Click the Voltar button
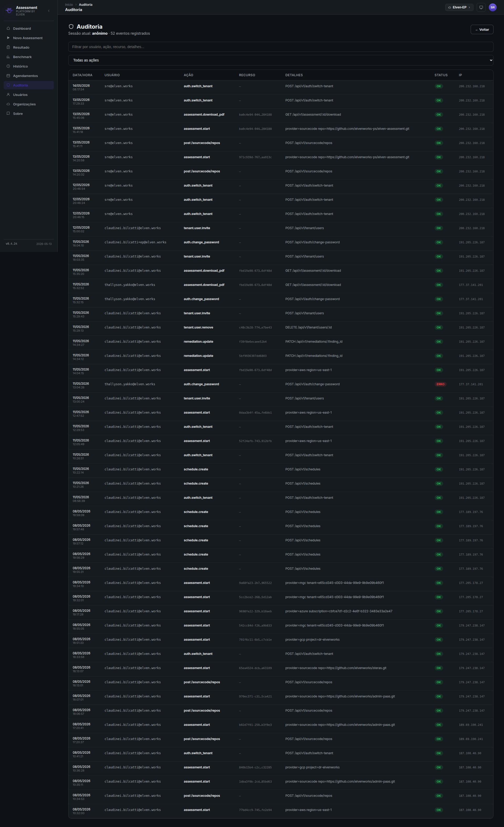The image size is (504, 827). click(482, 29)
